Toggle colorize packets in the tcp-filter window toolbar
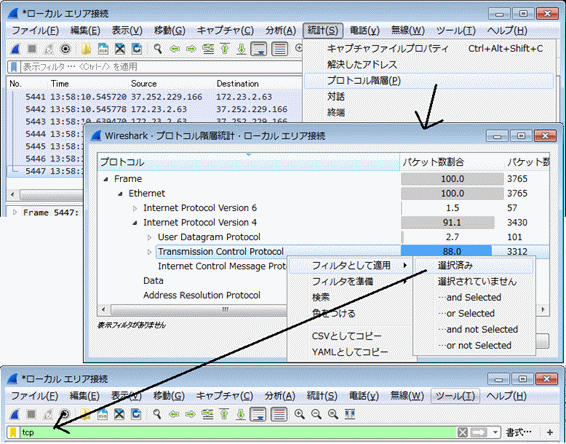The width and height of the screenshot is (566, 444). click(x=278, y=414)
